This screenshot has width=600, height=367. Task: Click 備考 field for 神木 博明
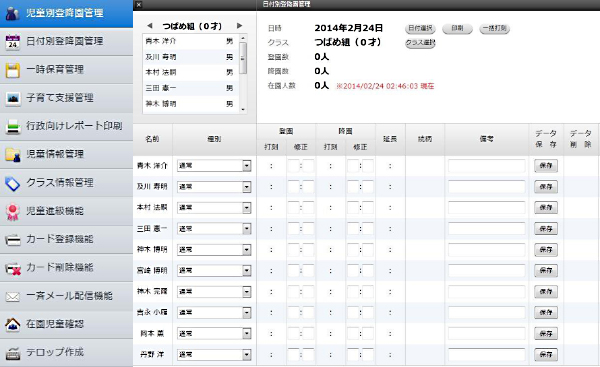point(487,250)
